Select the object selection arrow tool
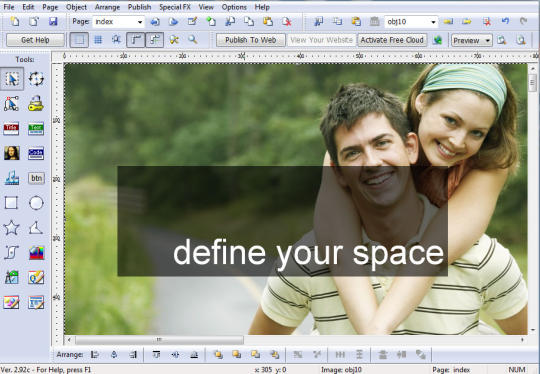This screenshot has height=374, width=540. (x=12, y=79)
